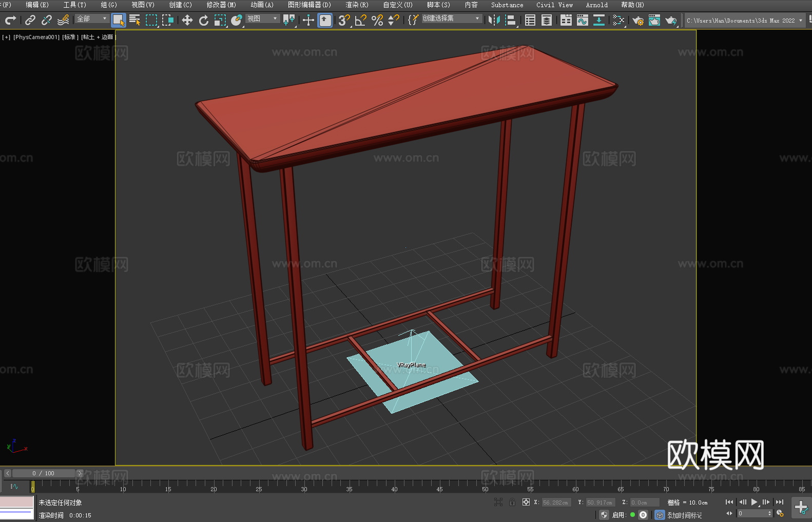Screen dimensions: 812x522
Task: Click the Z coordinate field
Action: coord(644,502)
